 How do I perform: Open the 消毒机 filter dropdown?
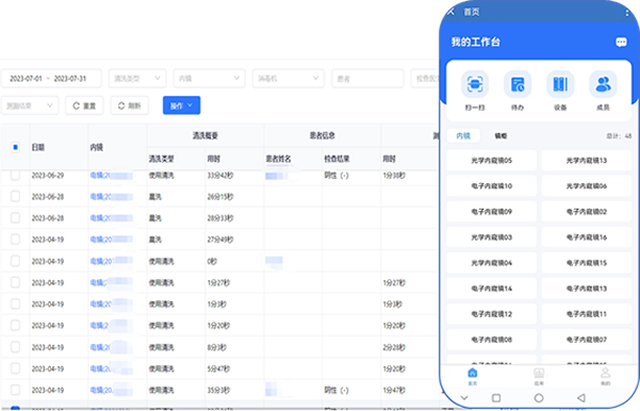pos(288,77)
